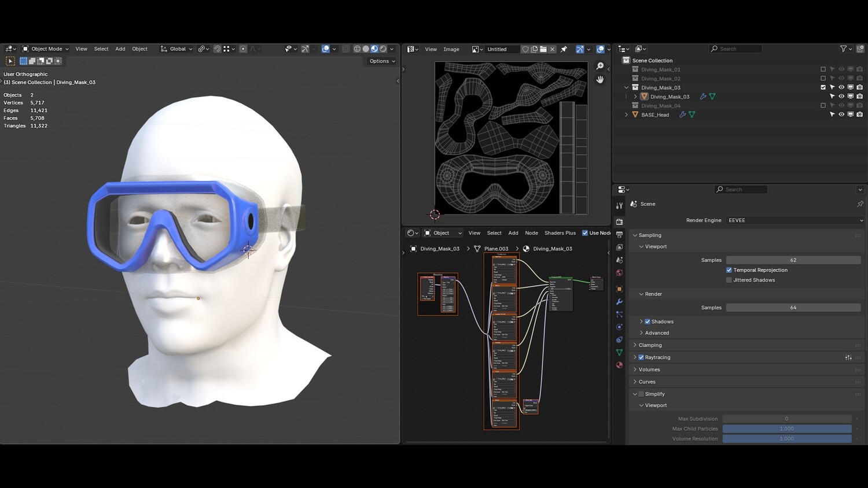The image size is (868, 488).
Task: Enable the Diving_Mask_01 collection checkbox
Action: pyautogui.click(x=823, y=69)
